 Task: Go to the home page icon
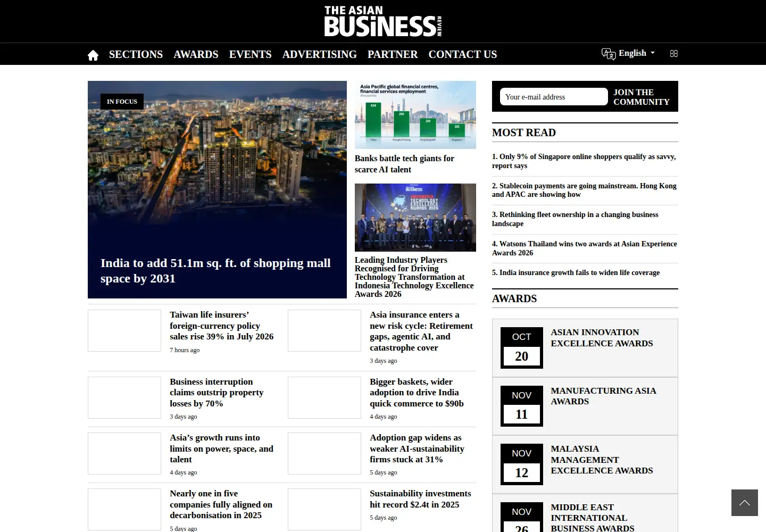[93, 55]
